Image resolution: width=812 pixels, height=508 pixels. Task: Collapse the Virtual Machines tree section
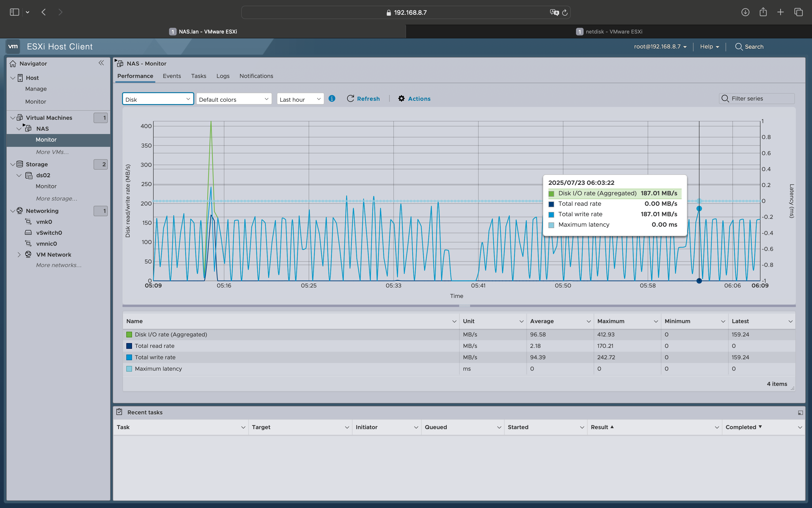tap(13, 118)
